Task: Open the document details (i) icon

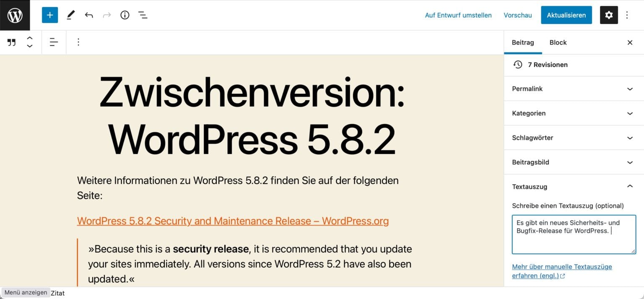Action: point(125,15)
